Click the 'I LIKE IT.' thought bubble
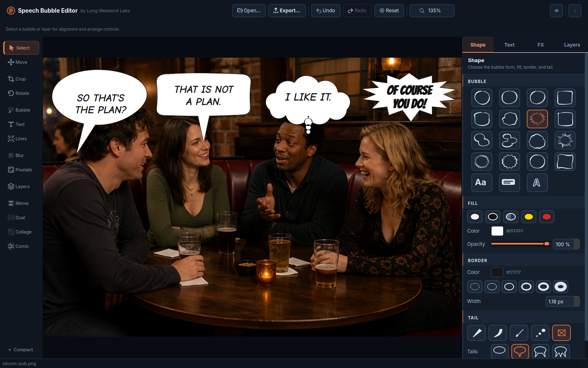The width and height of the screenshot is (588, 368). pyautogui.click(x=308, y=100)
